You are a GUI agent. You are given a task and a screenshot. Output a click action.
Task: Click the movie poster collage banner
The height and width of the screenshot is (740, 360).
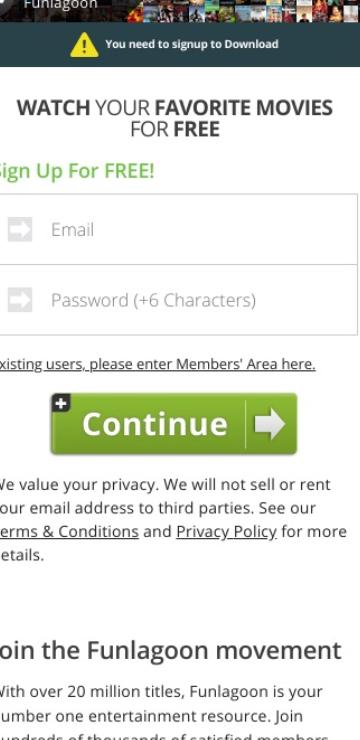point(243,11)
